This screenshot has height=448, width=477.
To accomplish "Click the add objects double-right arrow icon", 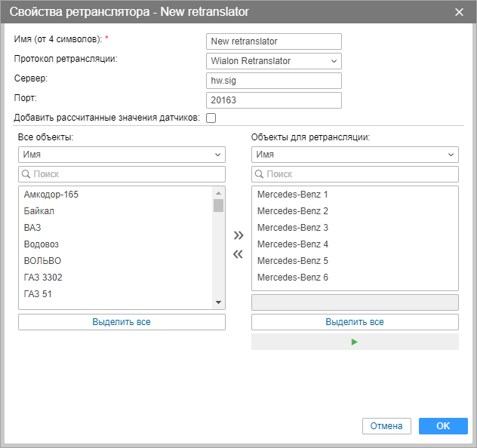I will point(238,235).
